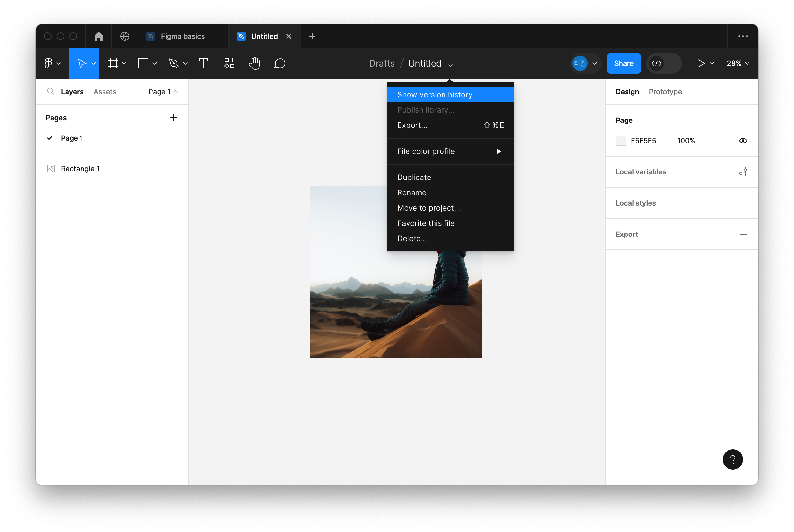This screenshot has height=532, width=794.
Task: Select the Hand tool
Action: (254, 63)
